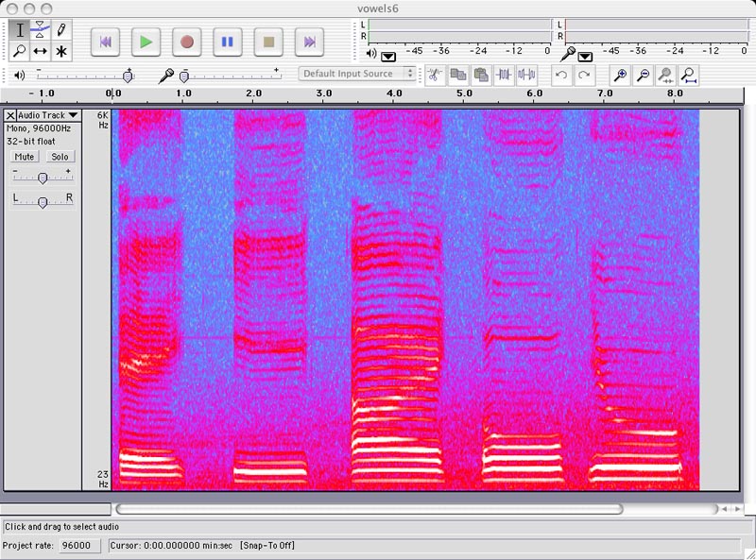Click the 'Click and drag to select audio' status message
The height and width of the screenshot is (560, 756).
pyautogui.click(x=61, y=527)
